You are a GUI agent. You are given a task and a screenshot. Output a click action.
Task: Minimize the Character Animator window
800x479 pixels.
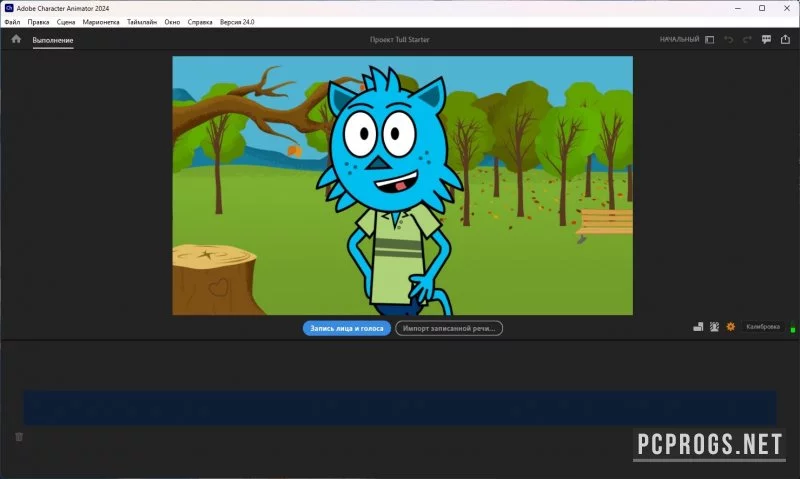point(738,8)
